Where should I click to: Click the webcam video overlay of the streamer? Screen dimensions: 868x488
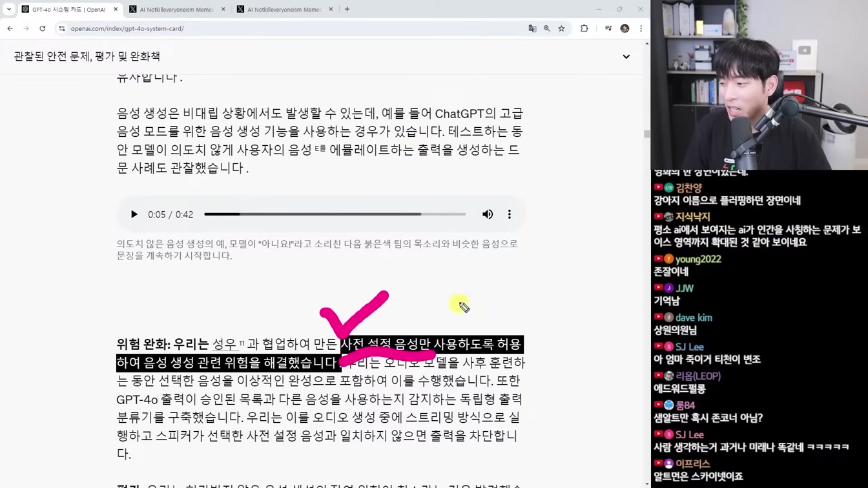coord(759,85)
